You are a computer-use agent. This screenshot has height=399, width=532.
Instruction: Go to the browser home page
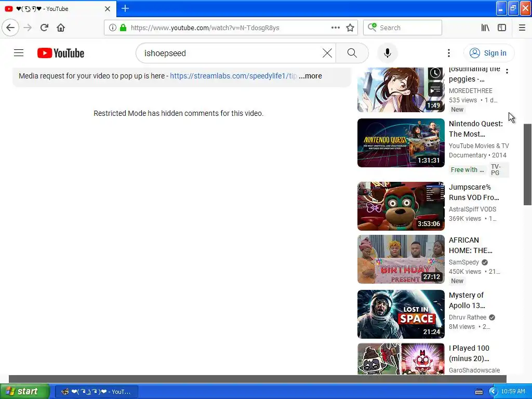point(61,28)
